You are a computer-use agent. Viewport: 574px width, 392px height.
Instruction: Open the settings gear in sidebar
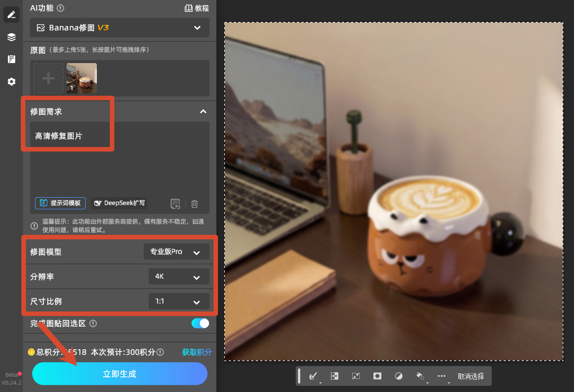(x=11, y=82)
